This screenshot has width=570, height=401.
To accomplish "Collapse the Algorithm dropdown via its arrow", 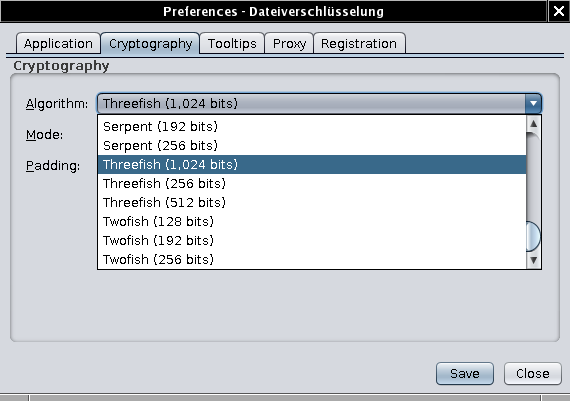I will [x=533, y=104].
